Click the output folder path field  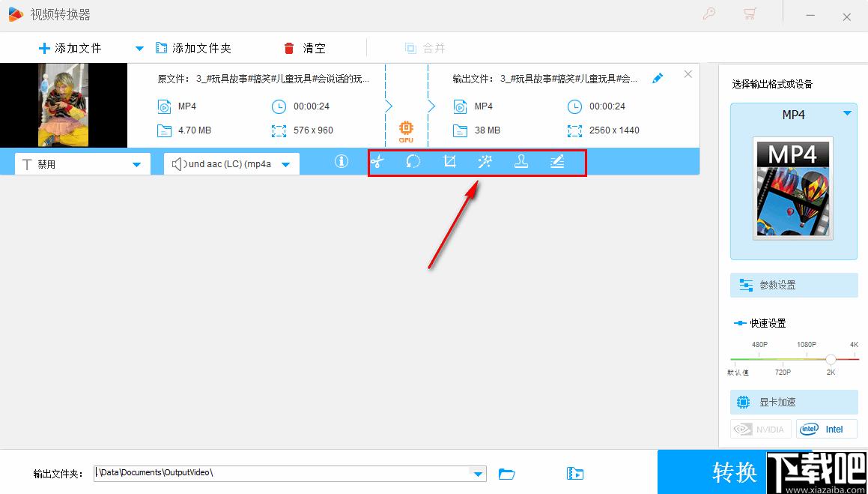pos(281,474)
